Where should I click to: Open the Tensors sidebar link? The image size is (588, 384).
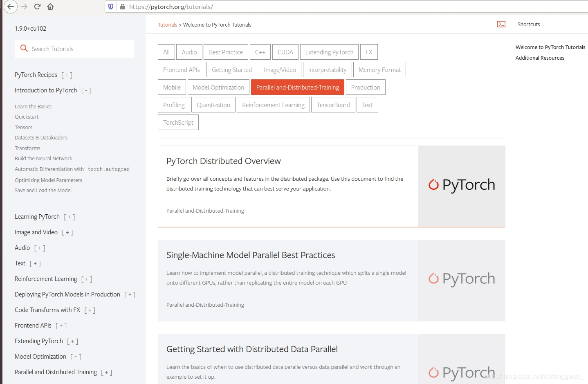pyautogui.click(x=23, y=127)
